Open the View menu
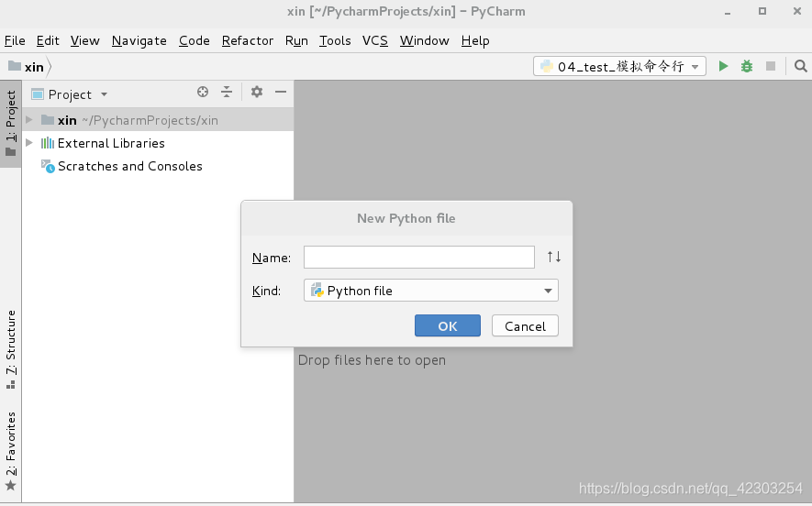Viewport: 812px width, 506px height. 85,40
